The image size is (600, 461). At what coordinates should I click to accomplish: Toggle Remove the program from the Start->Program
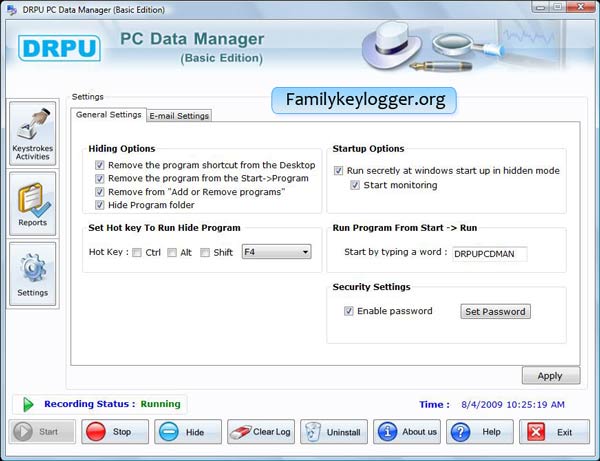click(99, 178)
